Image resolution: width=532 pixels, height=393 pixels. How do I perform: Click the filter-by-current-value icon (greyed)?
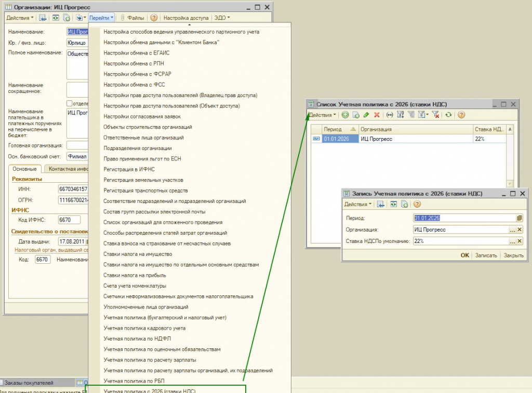(x=411, y=115)
